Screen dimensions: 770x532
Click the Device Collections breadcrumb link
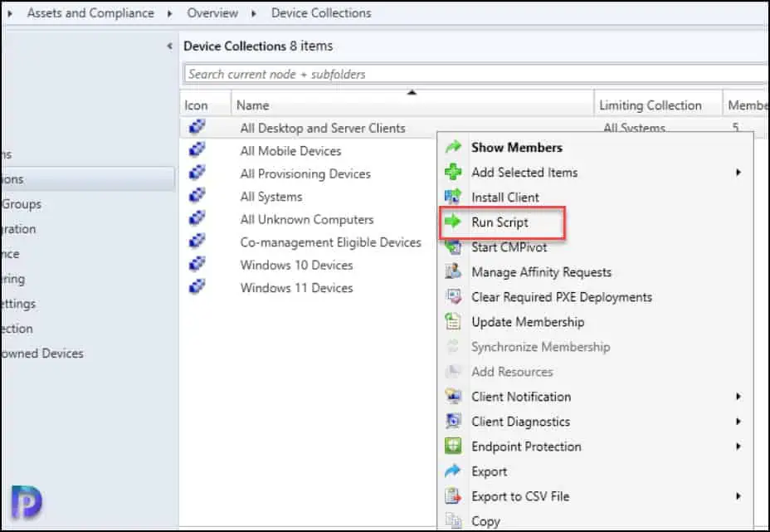pos(321,13)
